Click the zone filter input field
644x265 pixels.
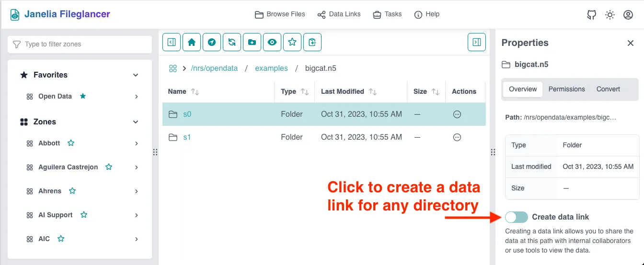pyautogui.click(x=80, y=44)
